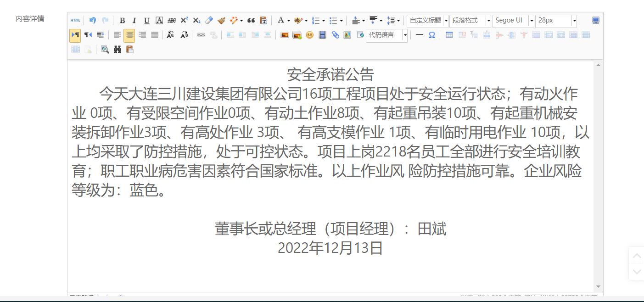This screenshot has height=302, width=644.
Task: Insert special character Omega icon
Action: click(432, 35)
